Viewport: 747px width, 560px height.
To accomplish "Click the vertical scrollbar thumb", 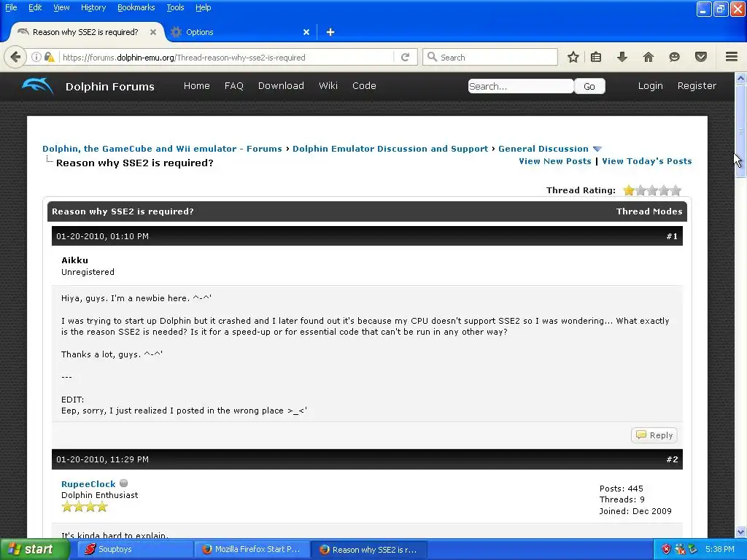I will pyautogui.click(x=740, y=131).
